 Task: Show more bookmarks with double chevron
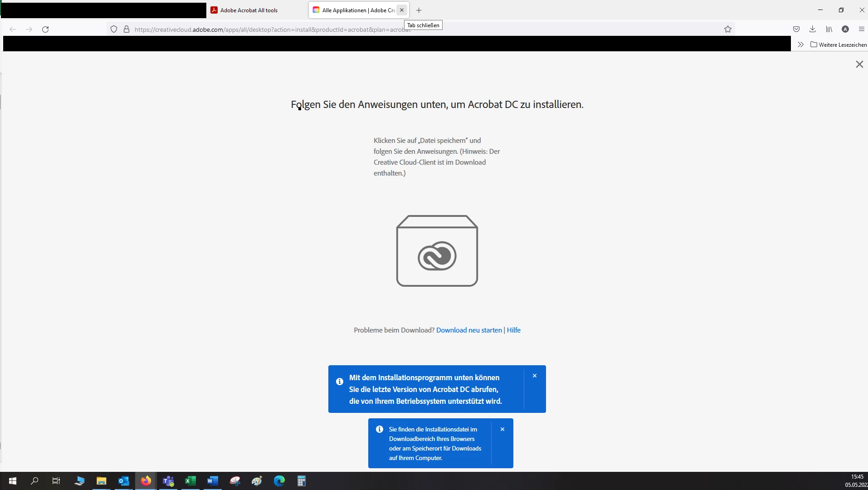pyautogui.click(x=800, y=44)
